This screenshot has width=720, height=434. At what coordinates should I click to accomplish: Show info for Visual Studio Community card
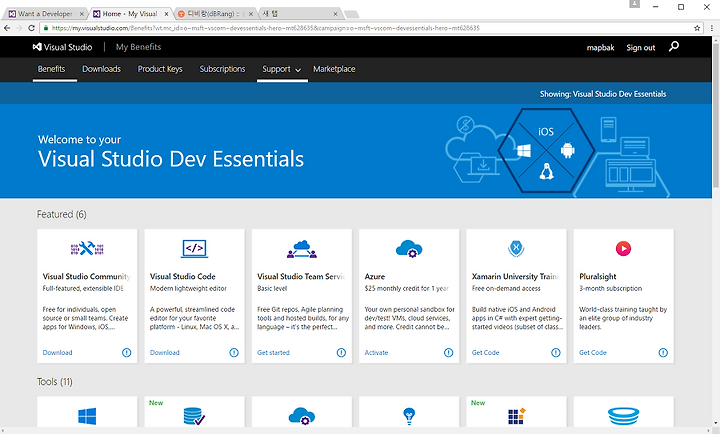click(x=127, y=352)
